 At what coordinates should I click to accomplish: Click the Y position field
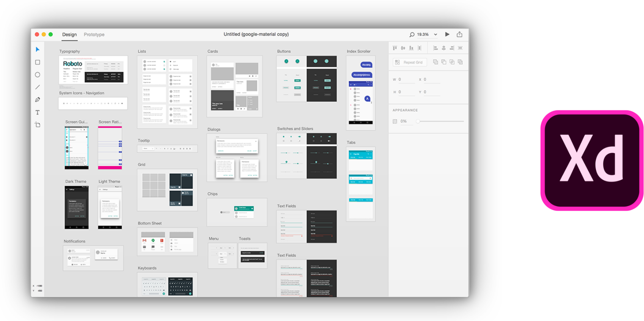tap(431, 92)
